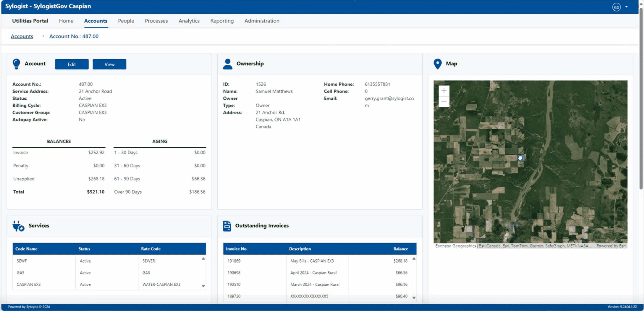The image size is (644, 311).
Task: Follow the Accounts breadcrumb link
Action: coord(22,36)
